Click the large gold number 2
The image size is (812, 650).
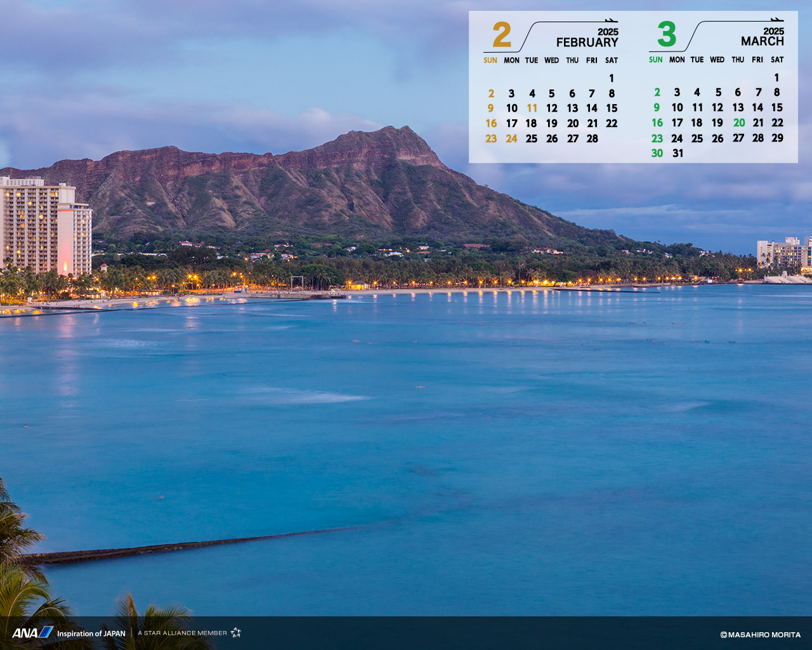tap(501, 35)
